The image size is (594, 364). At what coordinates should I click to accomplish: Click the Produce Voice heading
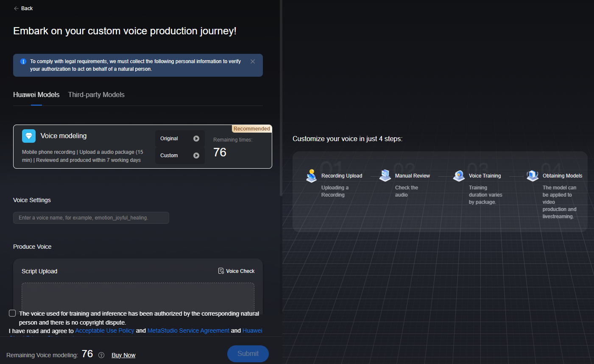32,247
